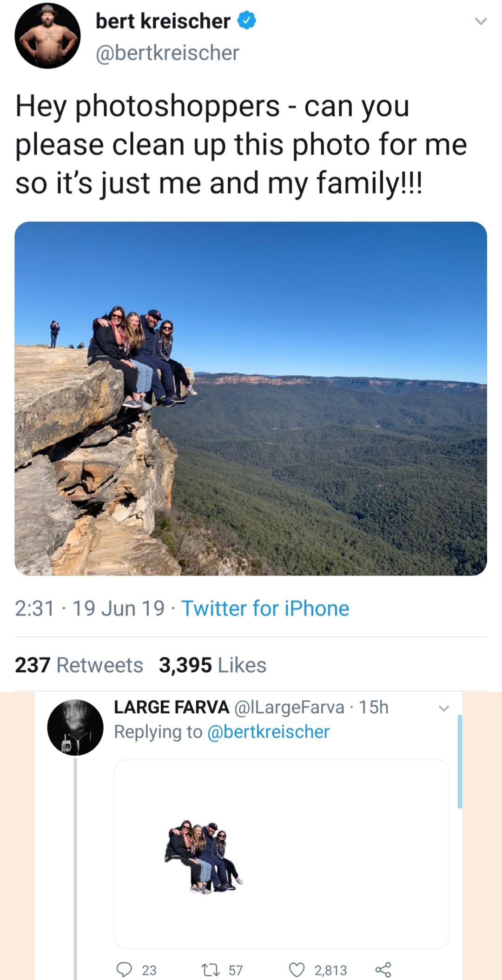Image resolution: width=502 pixels, height=980 pixels.
Task: Click bert kreischer's verified badge
Action: click(x=247, y=21)
